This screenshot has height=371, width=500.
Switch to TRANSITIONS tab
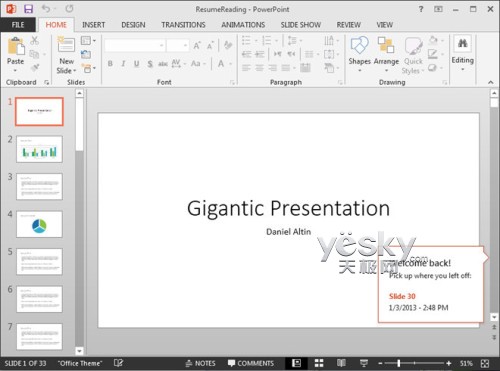point(183,25)
